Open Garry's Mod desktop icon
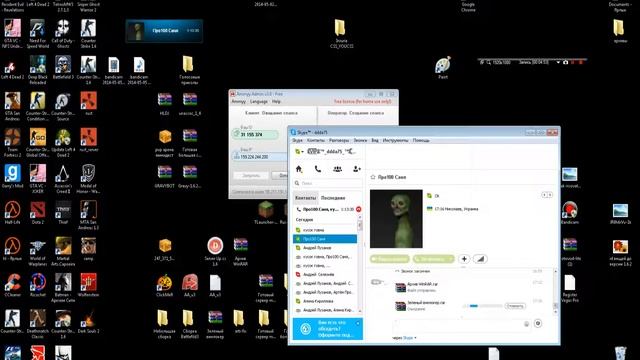The height and width of the screenshot is (360, 640). [12, 177]
